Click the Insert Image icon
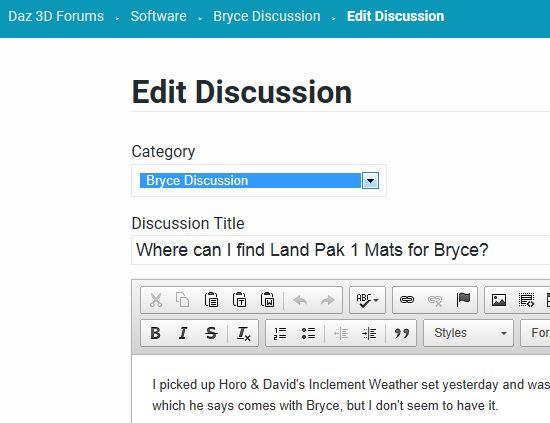Image resolution: width=550 pixels, height=423 pixels. (x=498, y=300)
